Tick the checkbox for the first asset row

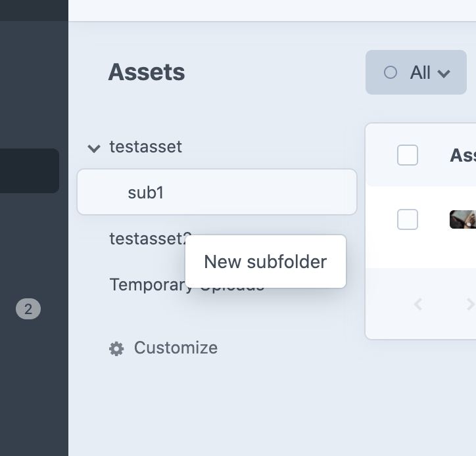[x=408, y=219]
